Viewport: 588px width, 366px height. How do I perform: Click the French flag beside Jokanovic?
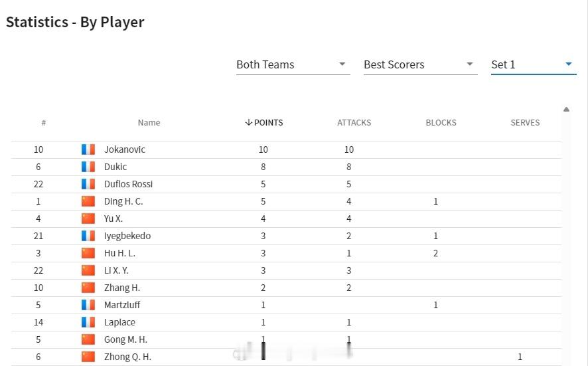click(x=88, y=149)
